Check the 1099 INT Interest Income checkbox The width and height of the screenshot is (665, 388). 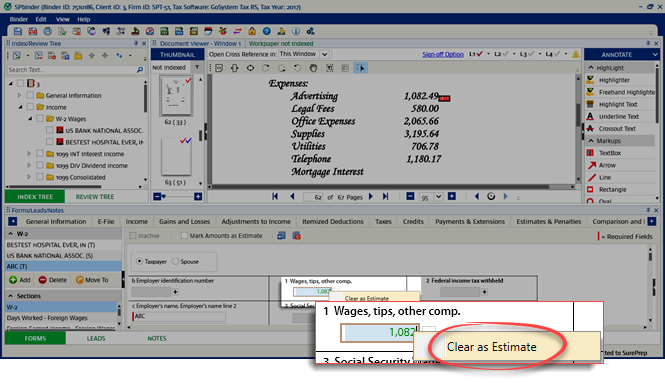point(40,154)
